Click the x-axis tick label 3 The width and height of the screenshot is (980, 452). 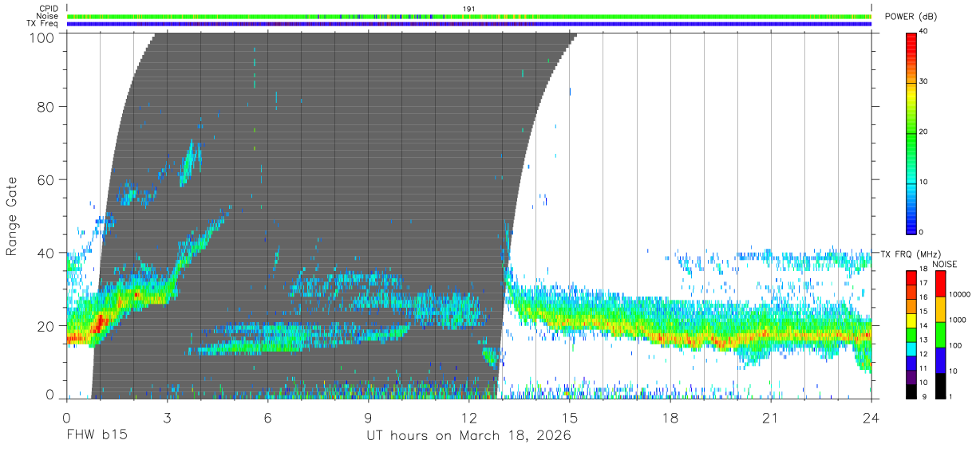point(167,418)
